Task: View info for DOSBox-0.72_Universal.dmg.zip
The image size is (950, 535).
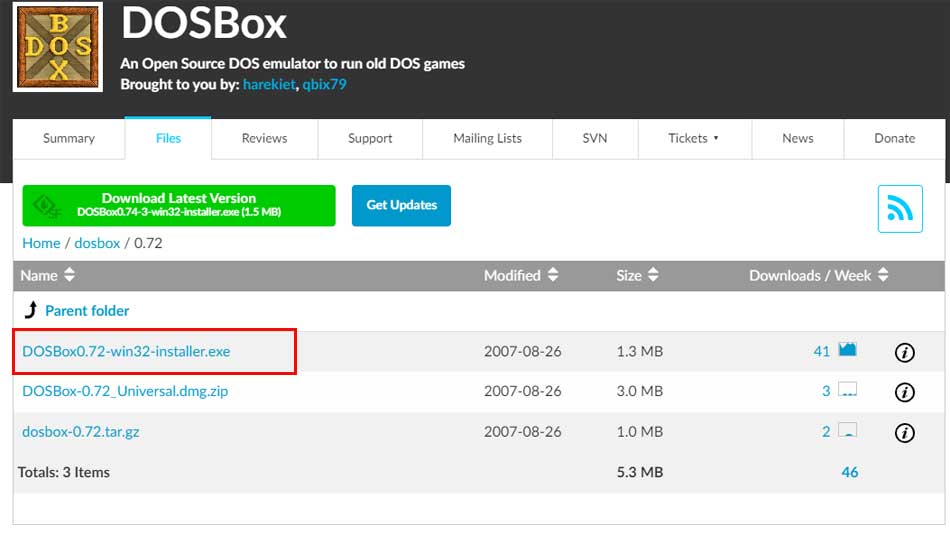Action: 904,392
